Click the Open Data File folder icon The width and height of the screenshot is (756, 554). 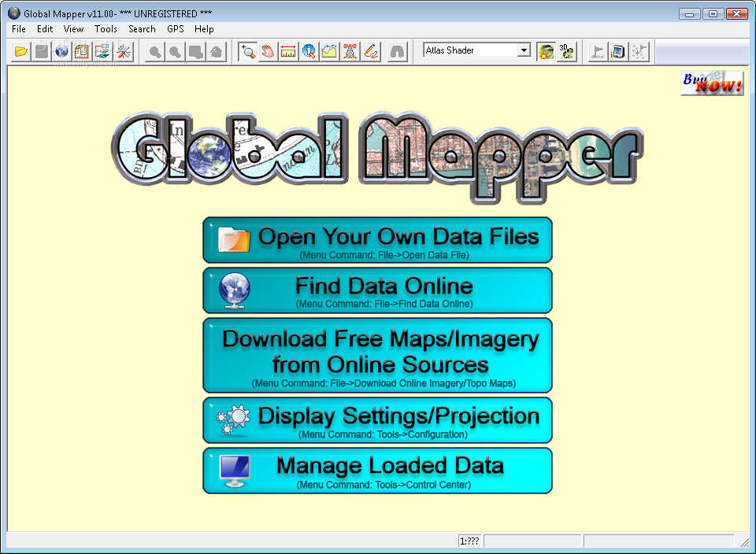21,52
